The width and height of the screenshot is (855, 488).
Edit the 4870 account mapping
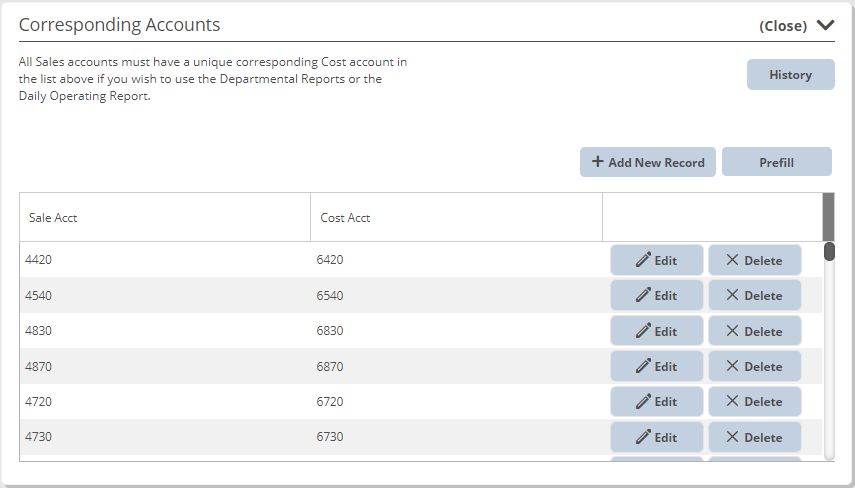tap(656, 366)
